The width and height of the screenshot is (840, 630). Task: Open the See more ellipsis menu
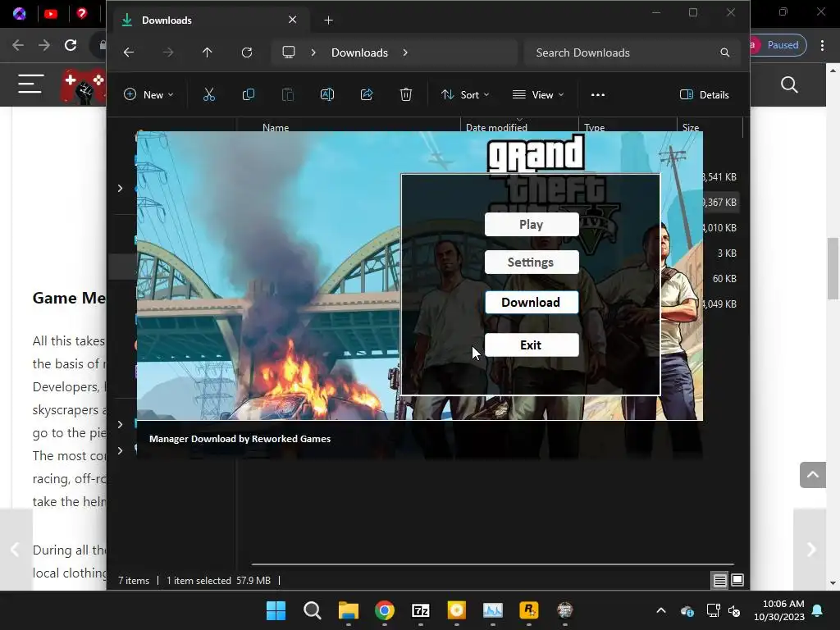pos(598,95)
